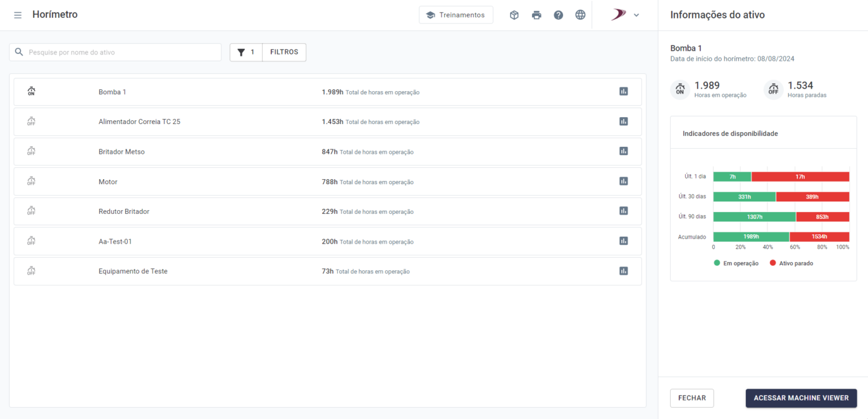Open chart icon for Bomba 1 row
Viewport: 868px width, 419px height.
tap(623, 92)
